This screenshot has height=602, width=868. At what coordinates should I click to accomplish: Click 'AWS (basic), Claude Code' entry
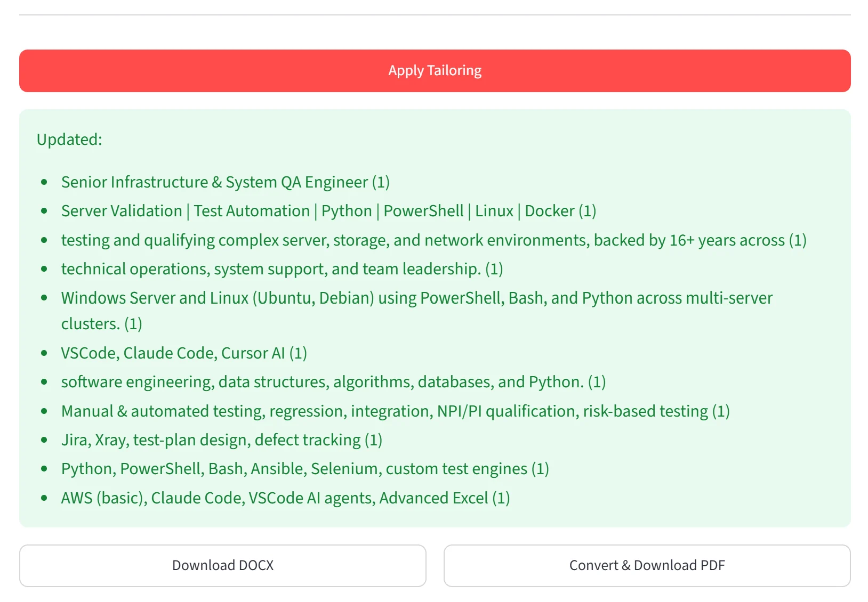click(x=285, y=498)
